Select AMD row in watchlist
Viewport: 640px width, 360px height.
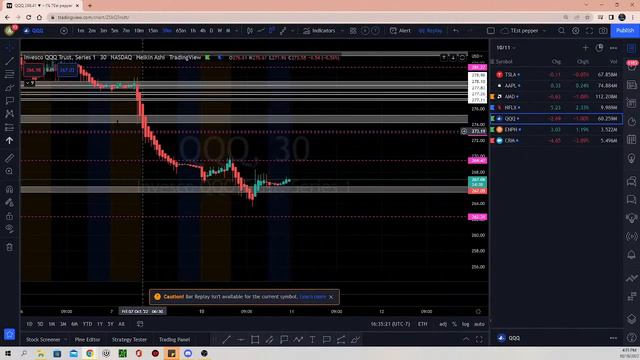(x=557, y=97)
